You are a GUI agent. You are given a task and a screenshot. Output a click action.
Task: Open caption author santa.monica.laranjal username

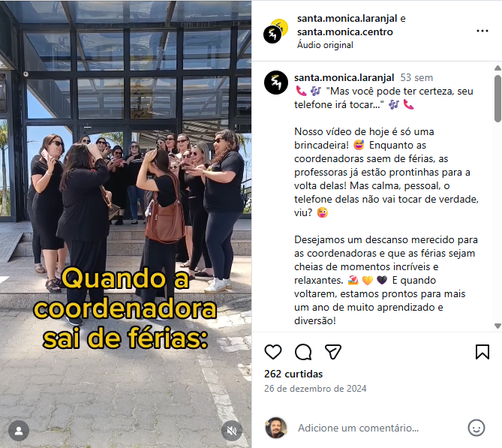344,77
